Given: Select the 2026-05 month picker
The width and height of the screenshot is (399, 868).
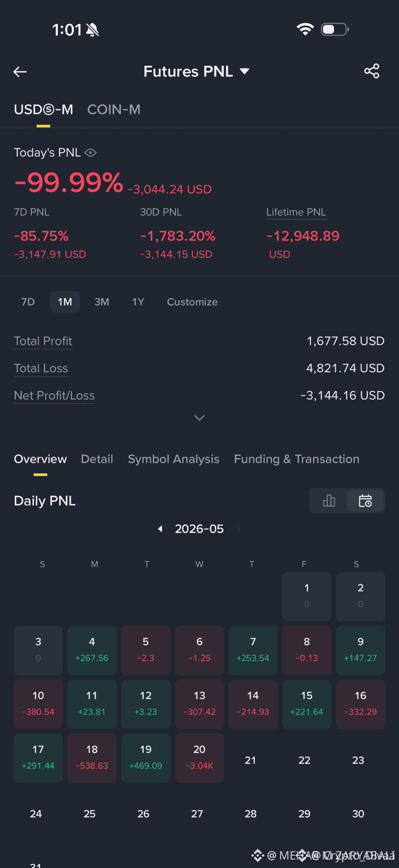Looking at the screenshot, I should click(x=199, y=529).
